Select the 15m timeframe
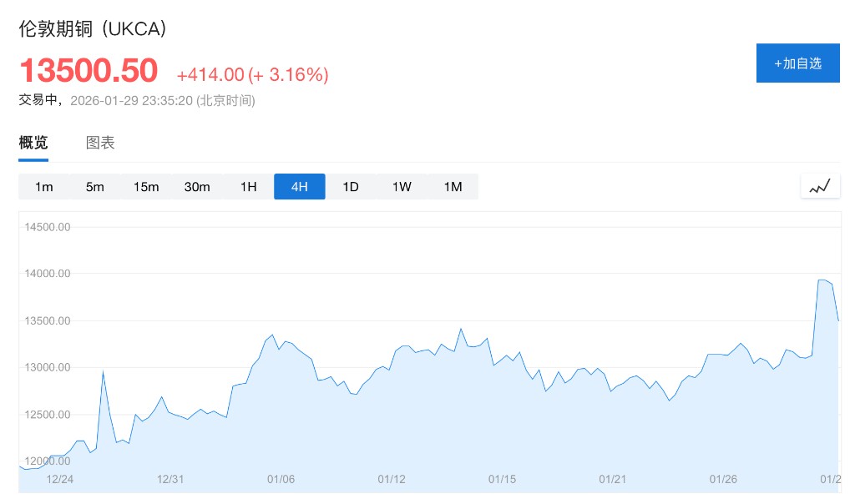The height and width of the screenshot is (504, 855). (146, 187)
